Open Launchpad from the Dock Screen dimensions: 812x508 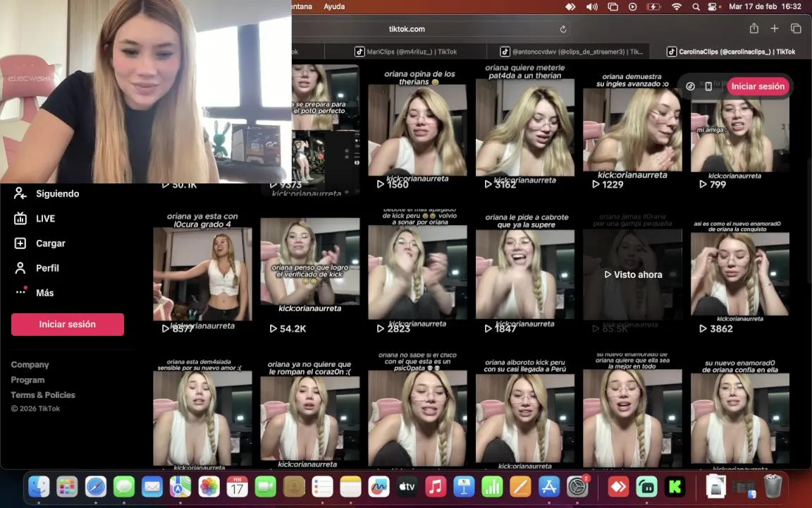click(68, 488)
